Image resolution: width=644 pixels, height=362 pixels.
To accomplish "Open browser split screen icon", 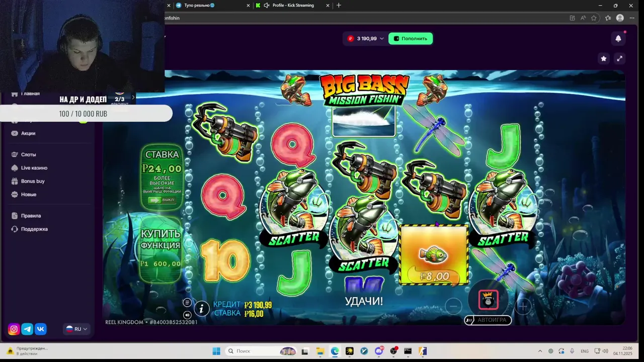I will (572, 18).
